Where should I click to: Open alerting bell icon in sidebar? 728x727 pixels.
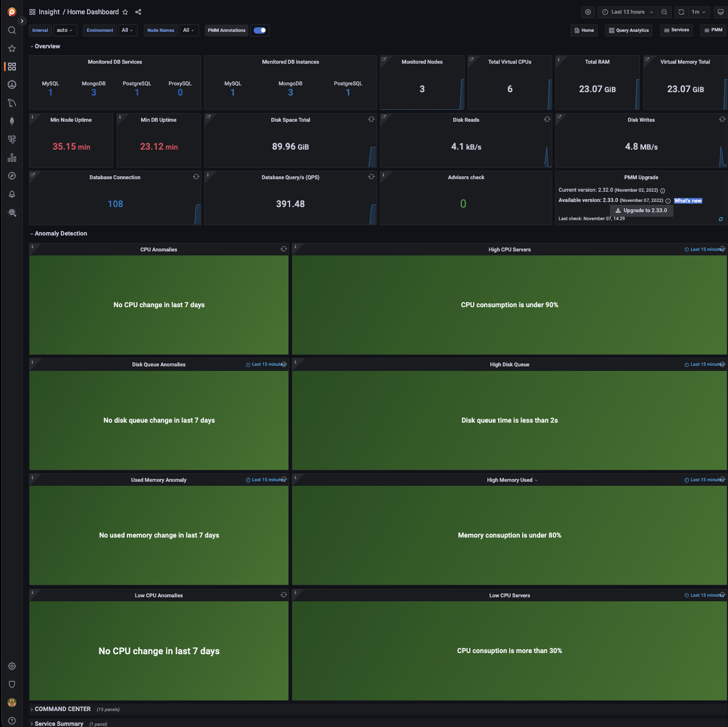11,194
